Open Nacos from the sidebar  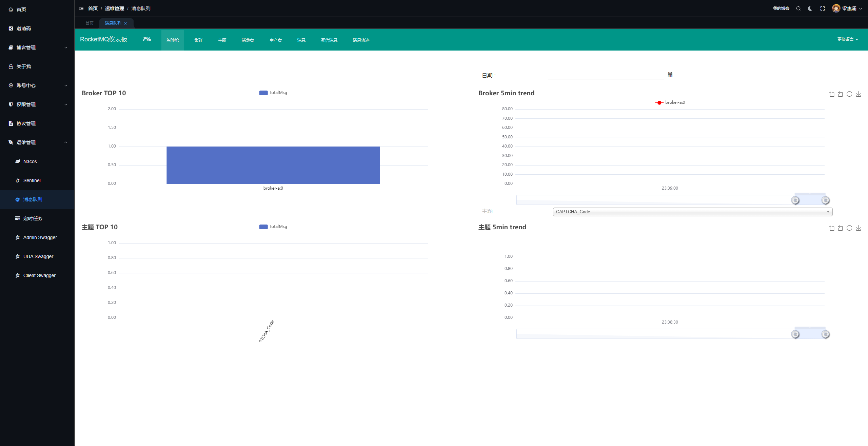click(x=30, y=161)
